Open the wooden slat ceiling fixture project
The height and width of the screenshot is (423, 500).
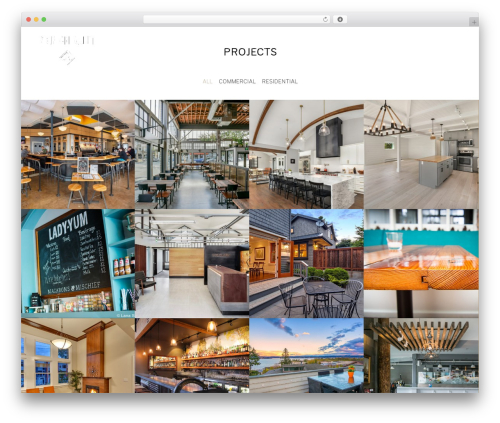click(x=421, y=355)
